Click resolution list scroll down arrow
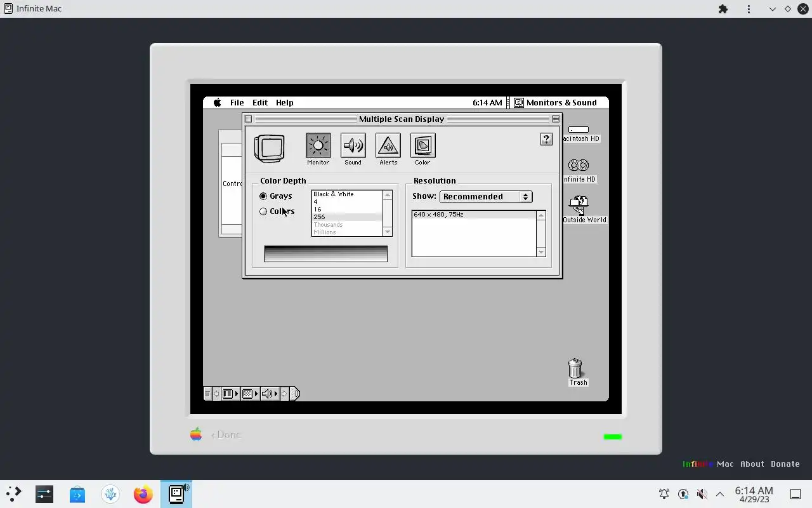Screen dimensions: 812x508 pyautogui.click(x=541, y=252)
